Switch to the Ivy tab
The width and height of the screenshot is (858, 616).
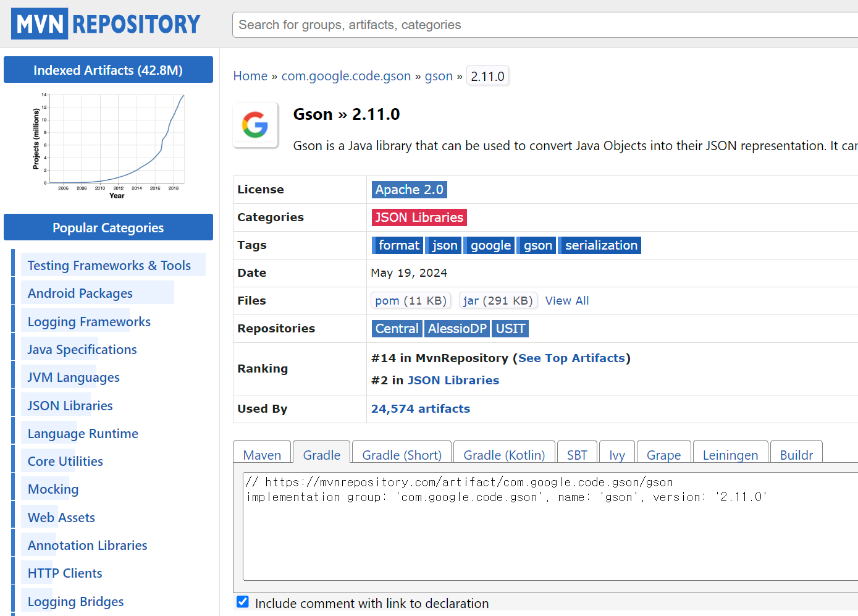pos(617,452)
